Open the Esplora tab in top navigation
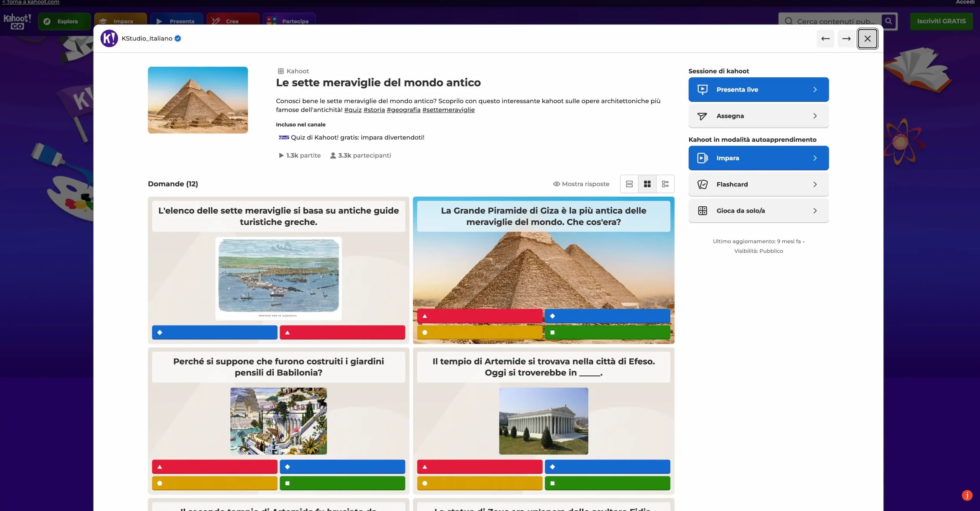 click(x=64, y=21)
